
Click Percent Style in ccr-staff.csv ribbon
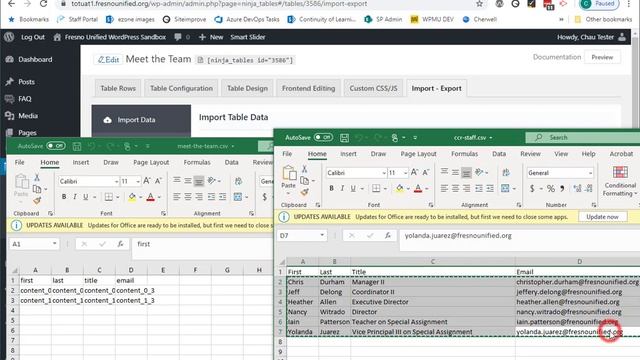pyautogui.click(x=551, y=188)
